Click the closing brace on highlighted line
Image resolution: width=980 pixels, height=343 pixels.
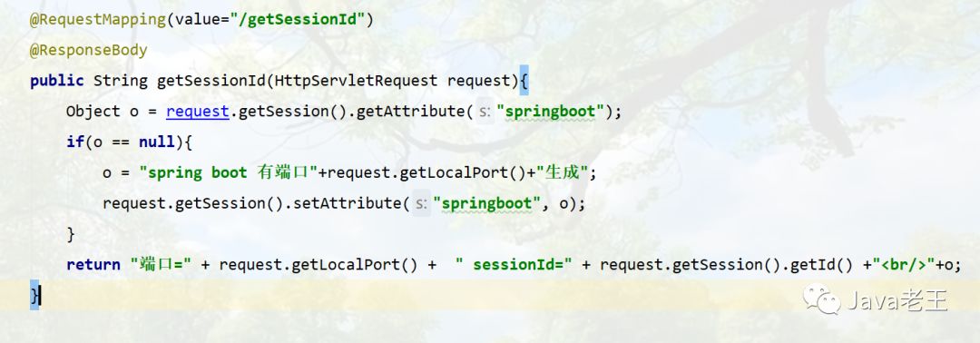(35, 295)
